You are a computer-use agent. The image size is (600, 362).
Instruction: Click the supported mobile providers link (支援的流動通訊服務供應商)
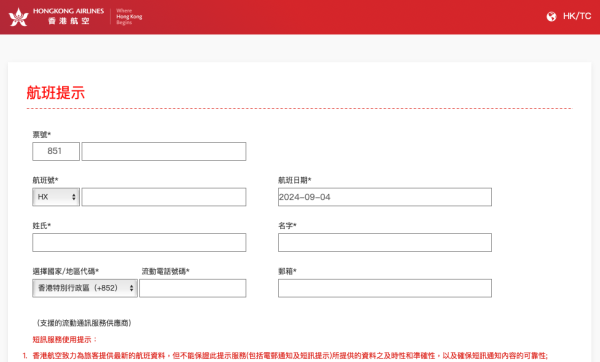coord(84,323)
